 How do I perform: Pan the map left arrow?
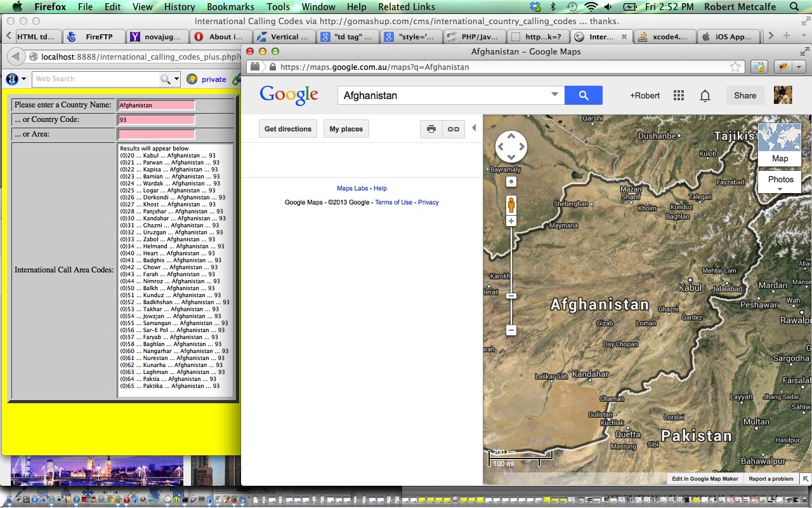click(x=501, y=147)
